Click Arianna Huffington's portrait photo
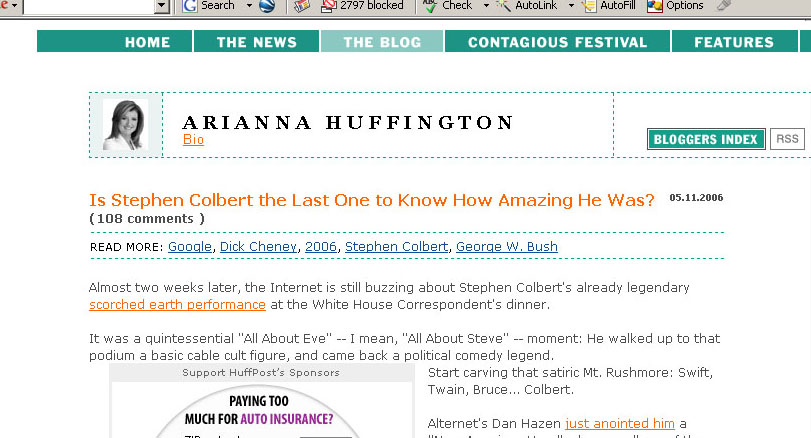Screen dimensions: 811x438 pos(126,125)
